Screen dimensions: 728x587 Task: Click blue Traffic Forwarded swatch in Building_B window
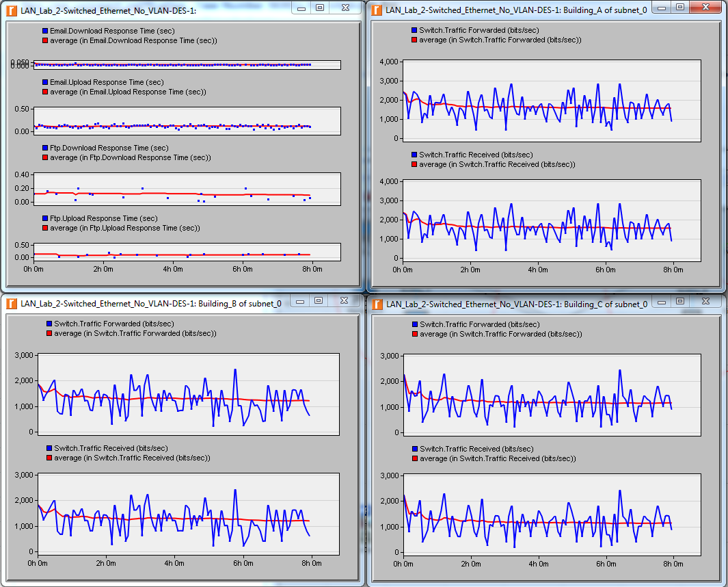pyautogui.click(x=49, y=324)
